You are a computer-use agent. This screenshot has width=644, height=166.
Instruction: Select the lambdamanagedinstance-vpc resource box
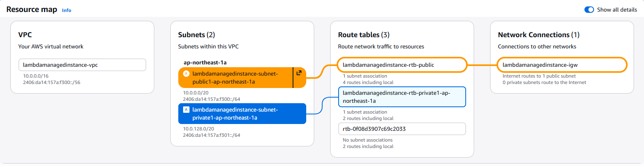tap(82, 65)
